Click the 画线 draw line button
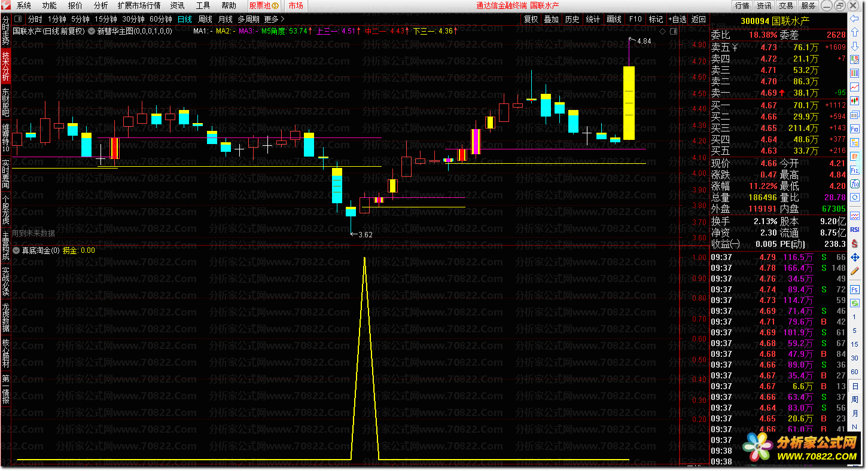The width and height of the screenshot is (868, 471). [x=614, y=19]
